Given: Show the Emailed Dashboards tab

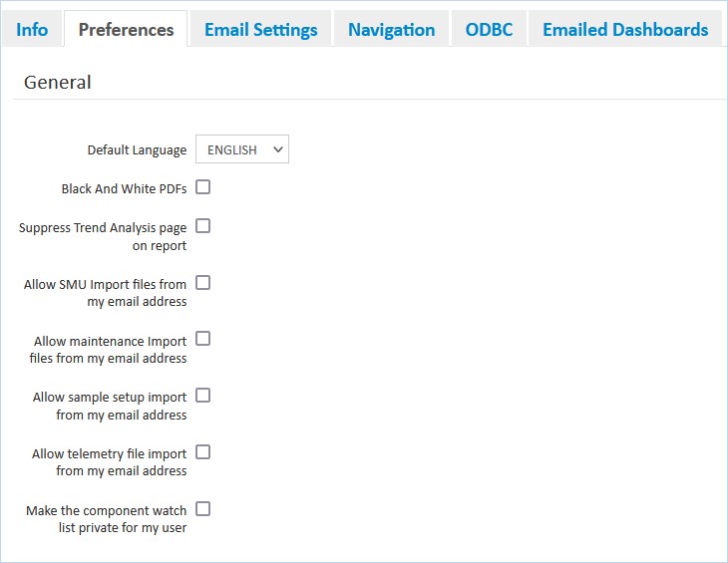Looking at the screenshot, I should pos(625,30).
